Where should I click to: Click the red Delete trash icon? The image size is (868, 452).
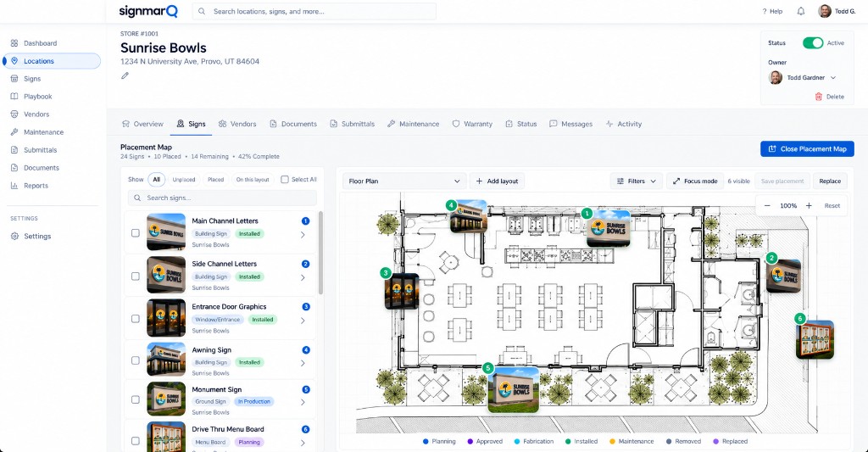pyautogui.click(x=819, y=97)
